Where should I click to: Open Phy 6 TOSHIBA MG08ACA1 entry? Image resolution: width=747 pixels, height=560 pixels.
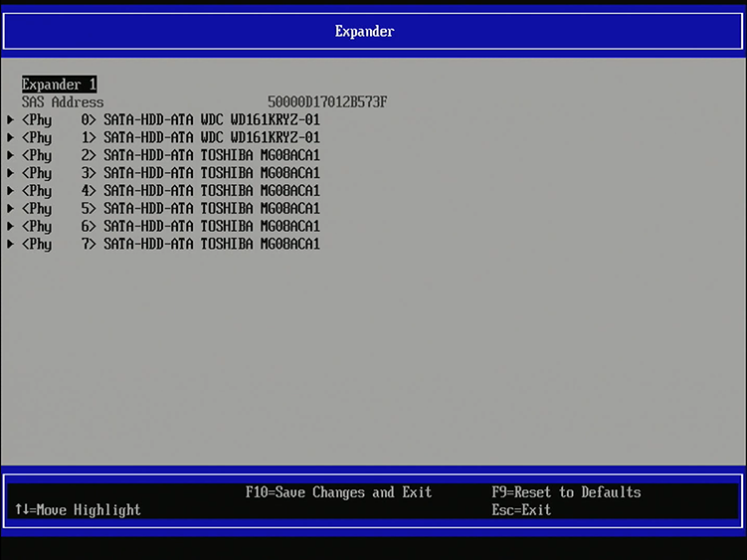click(170, 227)
